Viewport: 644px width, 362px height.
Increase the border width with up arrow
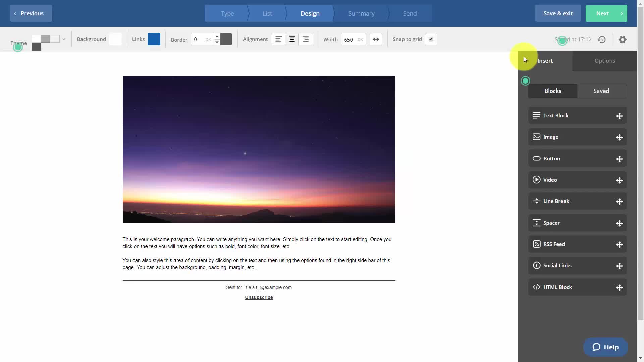coord(217,36)
